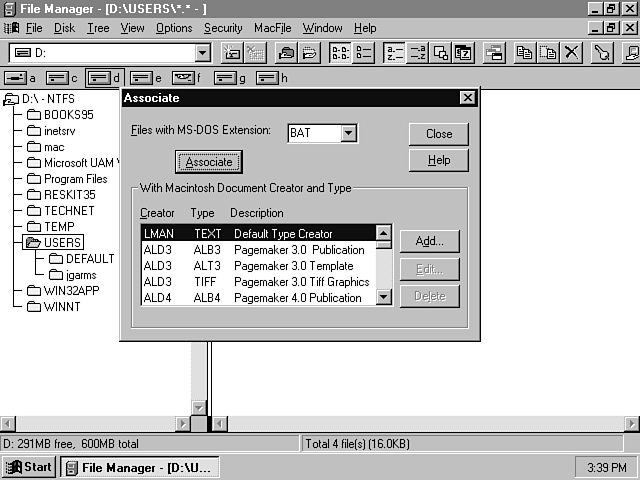
Task: Open the MacFile menu
Action: click(272, 28)
